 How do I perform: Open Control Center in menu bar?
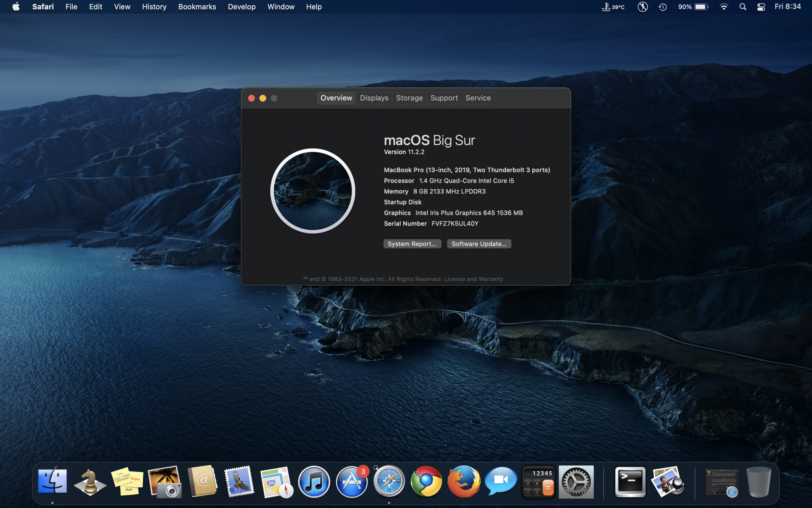(761, 7)
